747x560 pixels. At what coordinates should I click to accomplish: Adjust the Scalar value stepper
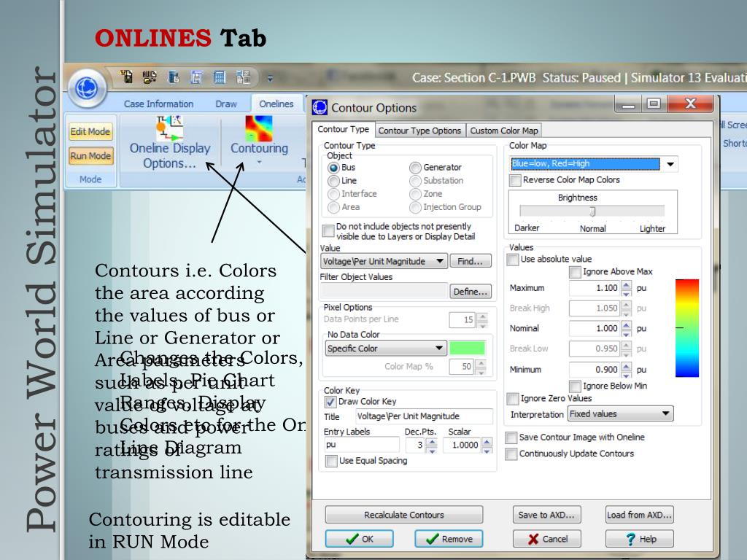[x=487, y=446]
